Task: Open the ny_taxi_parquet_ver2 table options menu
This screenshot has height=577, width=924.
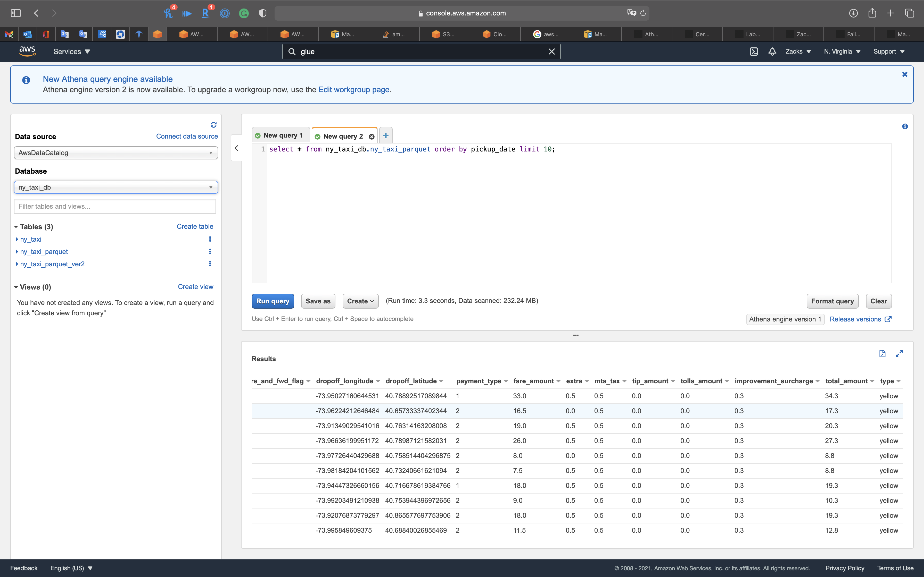Action: pyautogui.click(x=210, y=264)
